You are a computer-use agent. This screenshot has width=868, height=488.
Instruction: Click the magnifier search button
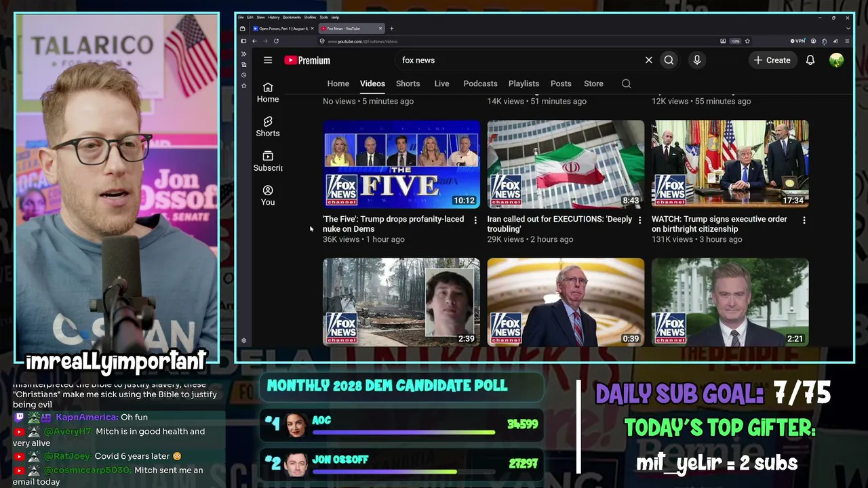(x=669, y=60)
